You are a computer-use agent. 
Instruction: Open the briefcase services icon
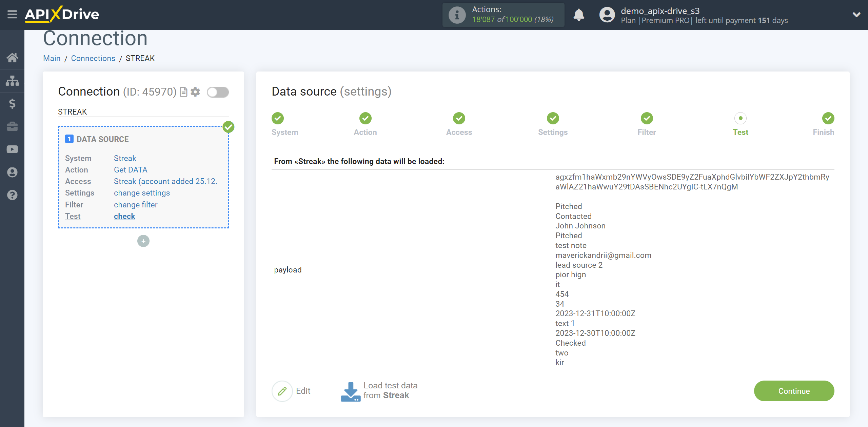point(12,126)
